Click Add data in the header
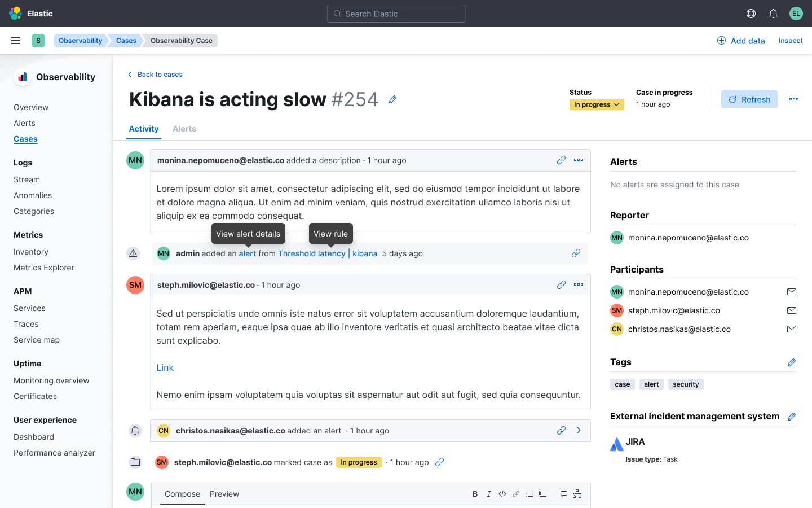The height and width of the screenshot is (508, 812). pyautogui.click(x=741, y=41)
